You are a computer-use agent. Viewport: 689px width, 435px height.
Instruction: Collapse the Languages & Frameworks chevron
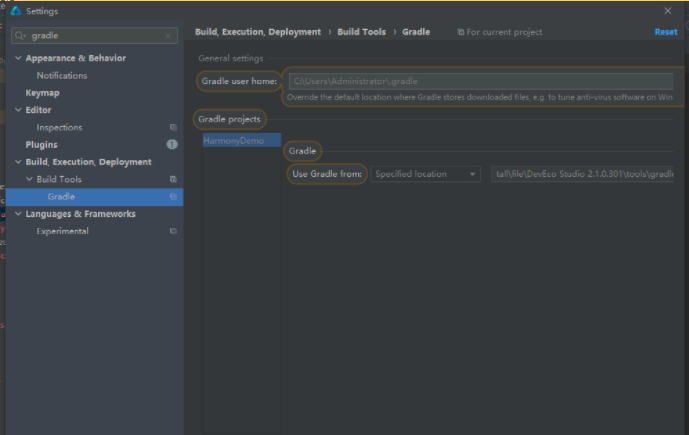click(18, 214)
